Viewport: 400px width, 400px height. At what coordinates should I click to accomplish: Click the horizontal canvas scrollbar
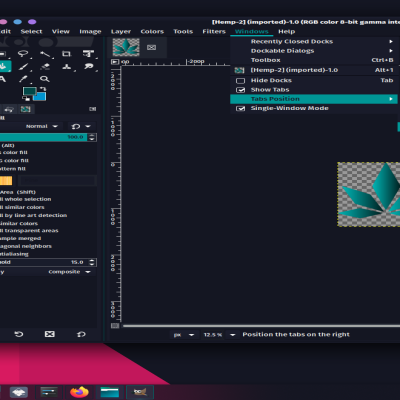point(261,326)
